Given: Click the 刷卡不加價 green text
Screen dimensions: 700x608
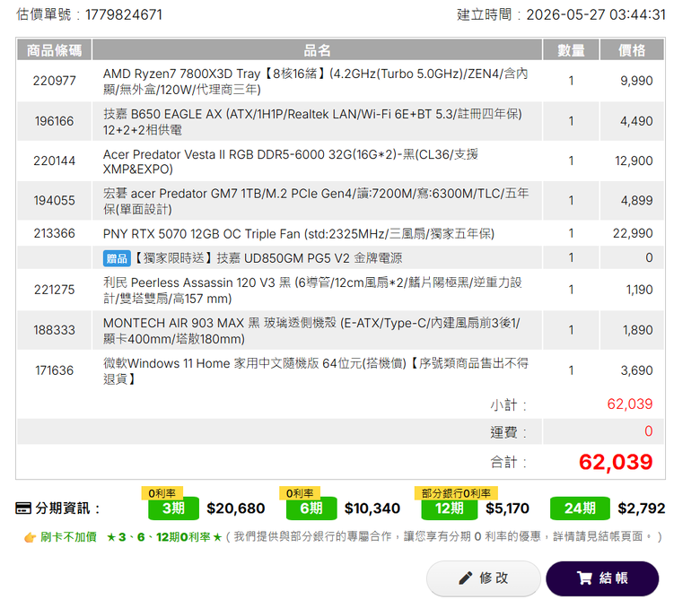Looking at the screenshot, I should [68, 537].
